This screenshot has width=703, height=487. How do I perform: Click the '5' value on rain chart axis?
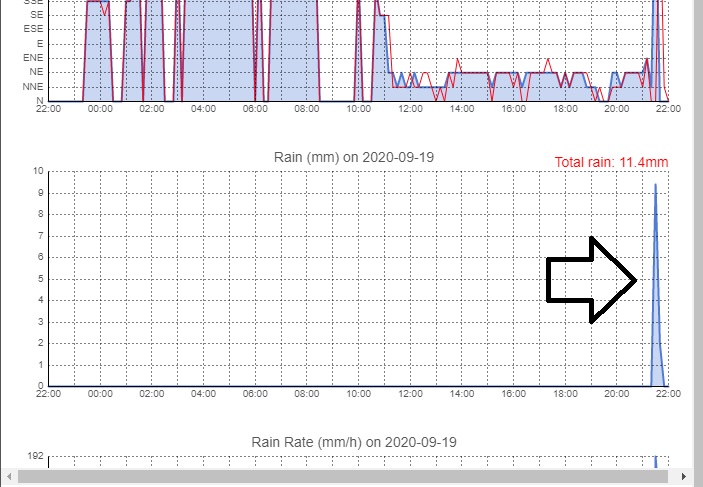pos(41,279)
